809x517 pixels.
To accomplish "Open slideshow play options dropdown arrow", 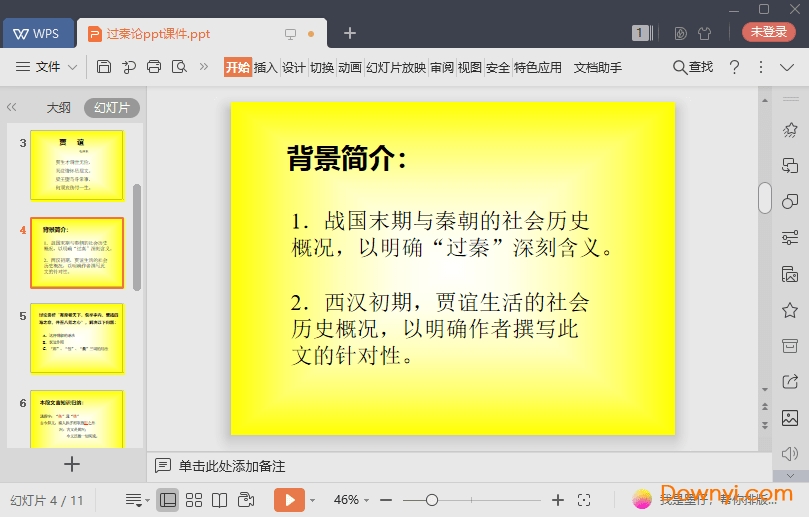I will (x=313, y=499).
